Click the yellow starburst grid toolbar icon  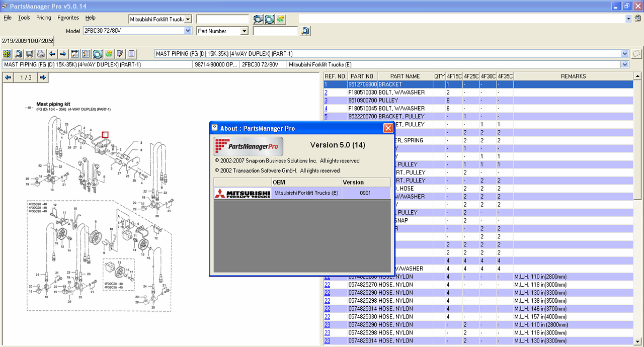[x=7, y=54]
